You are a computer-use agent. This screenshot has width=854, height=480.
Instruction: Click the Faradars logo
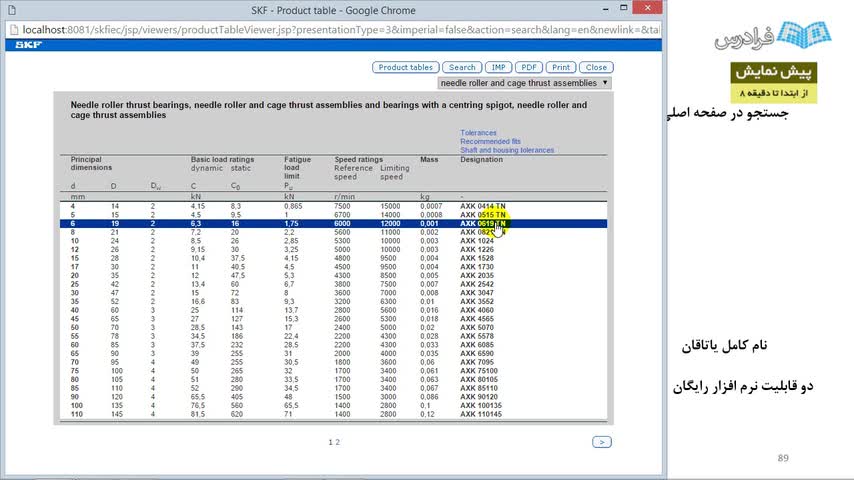(773, 37)
